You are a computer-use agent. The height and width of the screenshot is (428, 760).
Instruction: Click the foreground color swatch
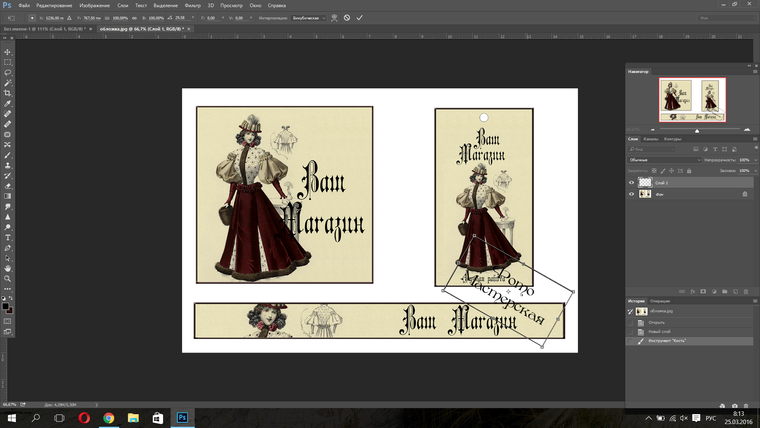(x=5, y=306)
